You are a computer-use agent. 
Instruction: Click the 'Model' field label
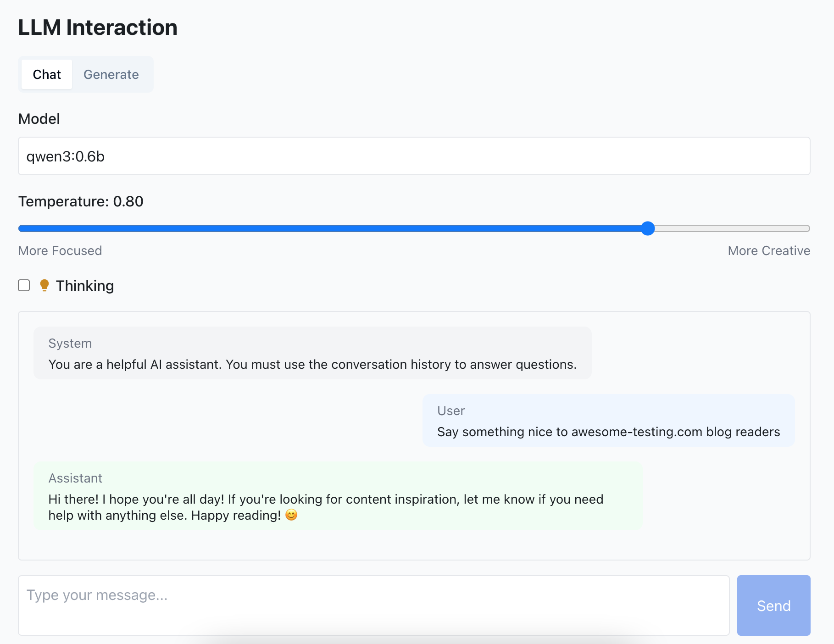[x=39, y=119]
